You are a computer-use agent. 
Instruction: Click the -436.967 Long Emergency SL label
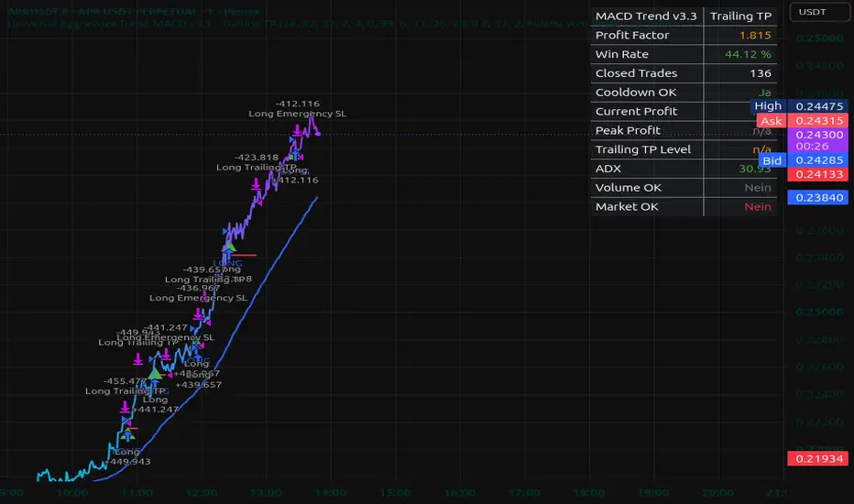coord(198,292)
